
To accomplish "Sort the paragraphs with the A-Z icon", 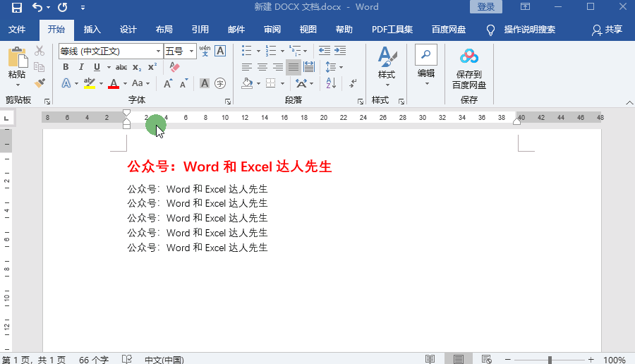I will pos(331,83).
